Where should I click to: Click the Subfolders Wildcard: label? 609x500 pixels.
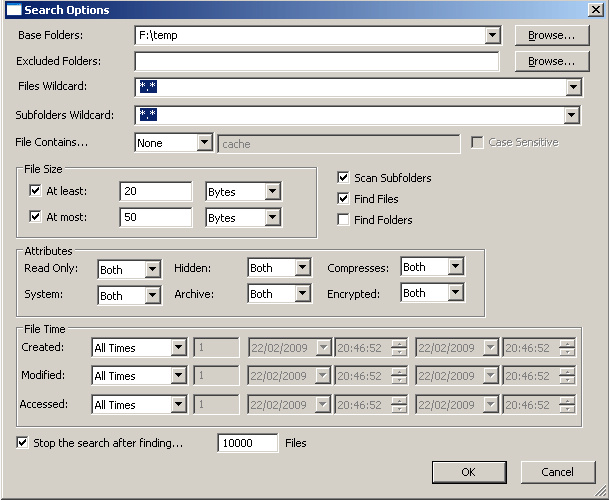[x=64, y=115]
